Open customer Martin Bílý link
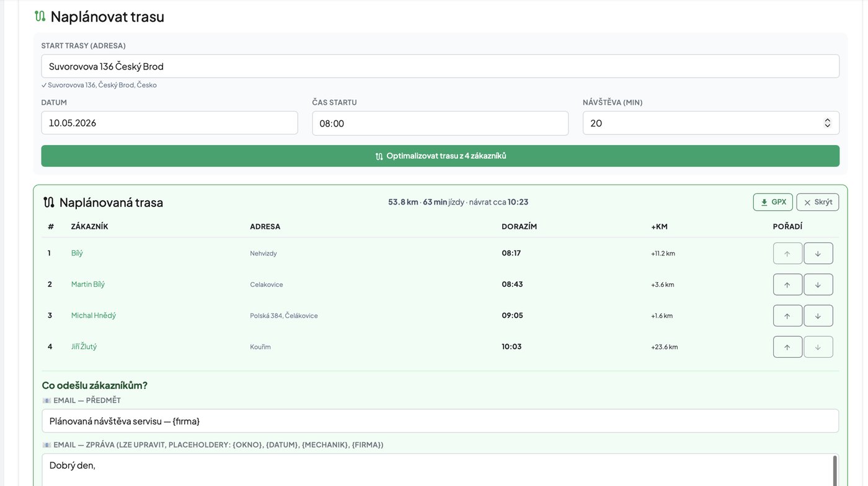Image resolution: width=868 pixels, height=486 pixels. tap(88, 285)
